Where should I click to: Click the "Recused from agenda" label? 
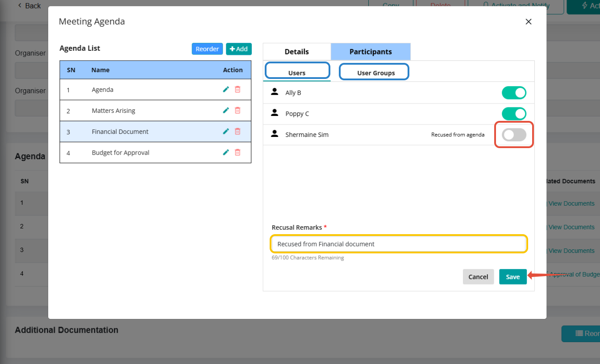(458, 135)
